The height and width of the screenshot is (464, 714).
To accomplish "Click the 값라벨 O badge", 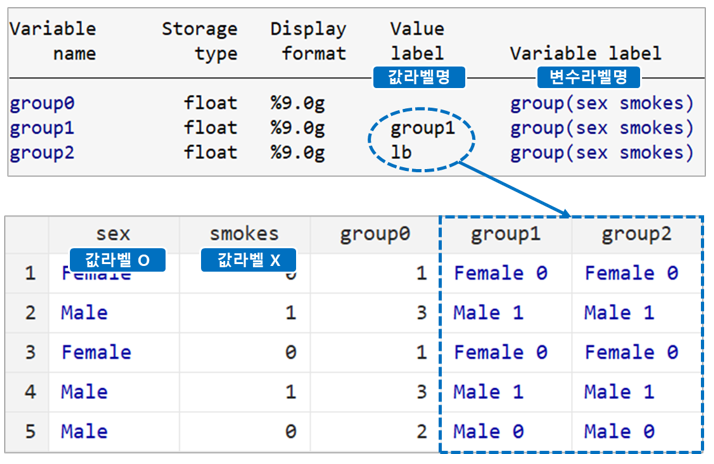I will [x=117, y=260].
